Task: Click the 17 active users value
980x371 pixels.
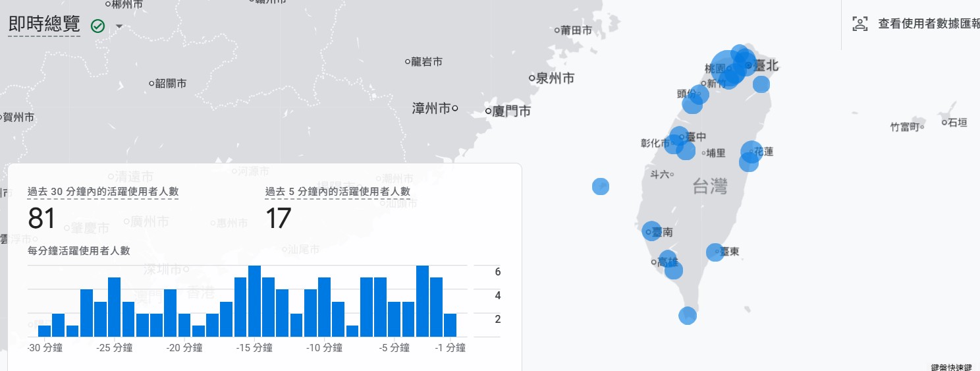Action: pyautogui.click(x=278, y=219)
